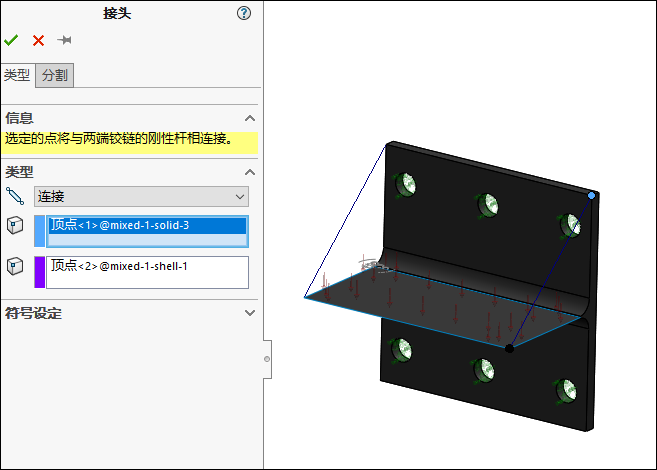Cancel the connector with the red X
This screenshot has width=657, height=470.
(39, 40)
